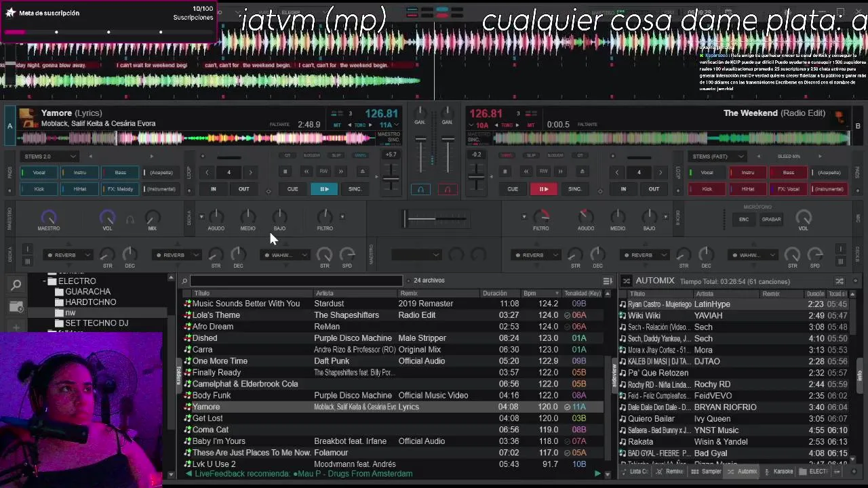Expand the ELECTRO folder tree node
Image resolution: width=868 pixels, height=488 pixels.
(x=45, y=281)
